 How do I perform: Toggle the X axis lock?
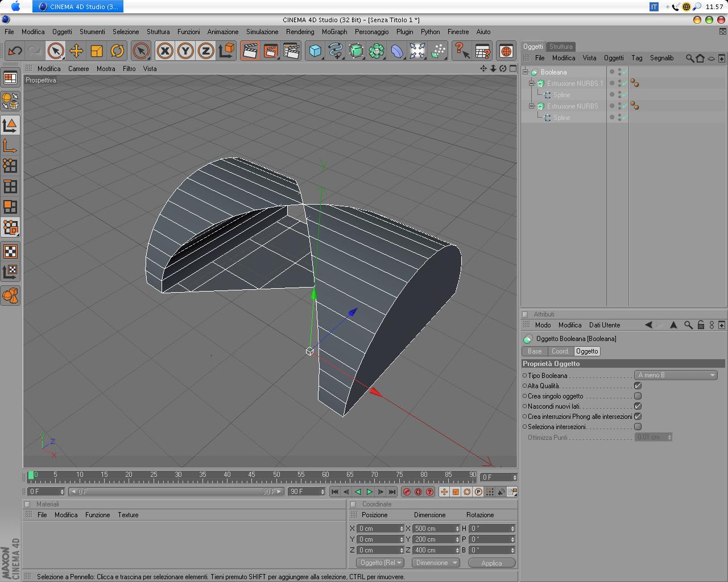click(x=165, y=51)
